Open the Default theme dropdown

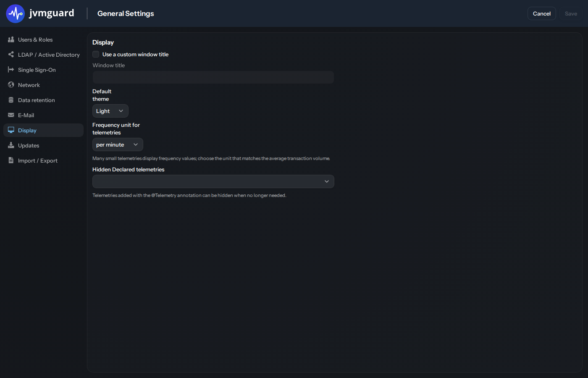coord(110,111)
